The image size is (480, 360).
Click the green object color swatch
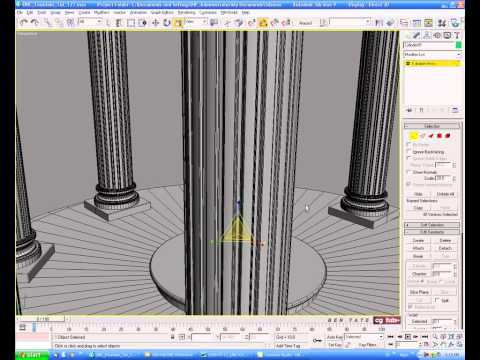coord(459,45)
